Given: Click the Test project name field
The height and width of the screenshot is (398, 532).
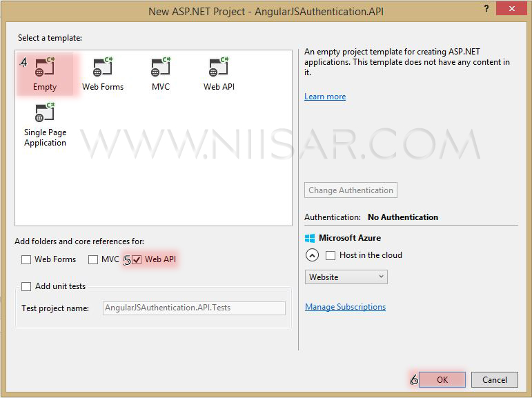Looking at the screenshot, I should pyautogui.click(x=194, y=308).
